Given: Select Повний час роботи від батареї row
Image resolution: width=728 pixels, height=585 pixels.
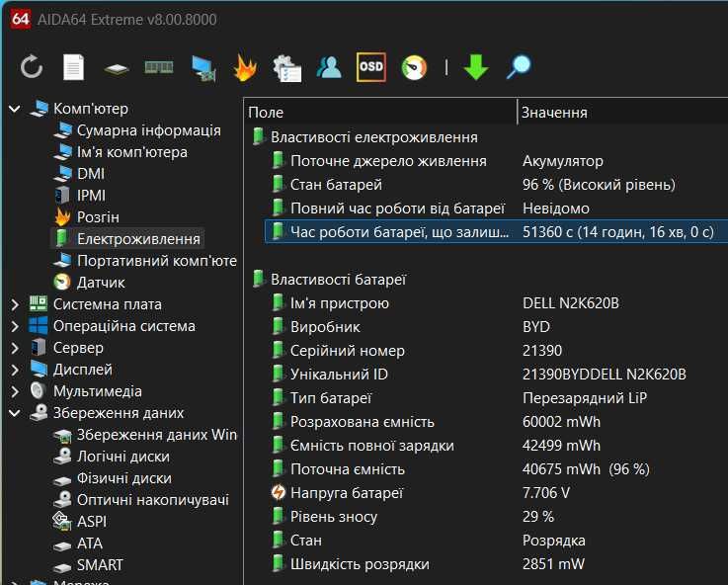Looking at the screenshot, I should [x=496, y=209].
